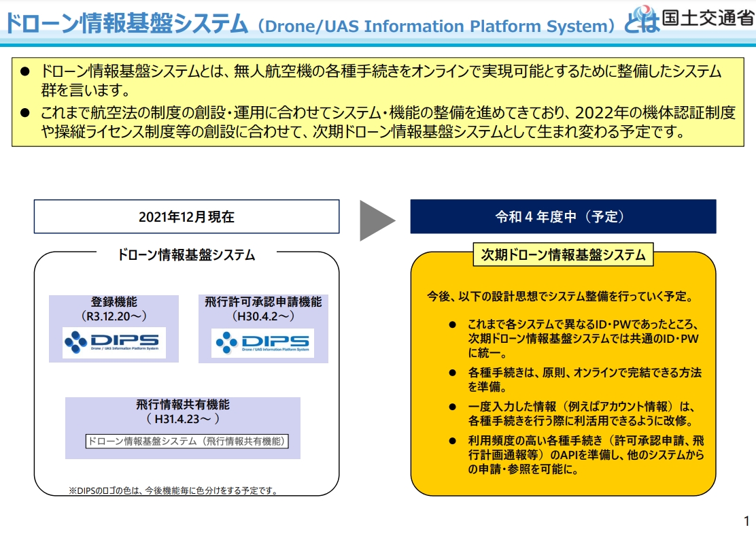
Task: Click the large blue slide title ドローン情報基盤システム
Action: coord(126,24)
